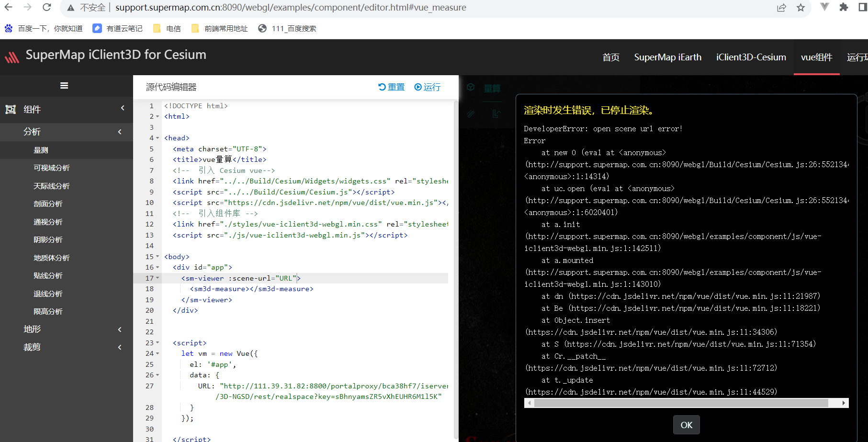Fold code at line 24 new Vue
Image resolution: width=868 pixels, height=442 pixels.
tap(158, 354)
